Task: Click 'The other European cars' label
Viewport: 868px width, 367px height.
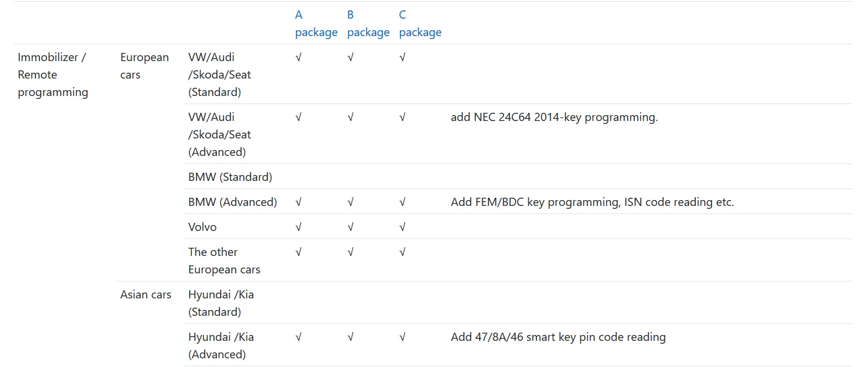Action: pyautogui.click(x=224, y=261)
